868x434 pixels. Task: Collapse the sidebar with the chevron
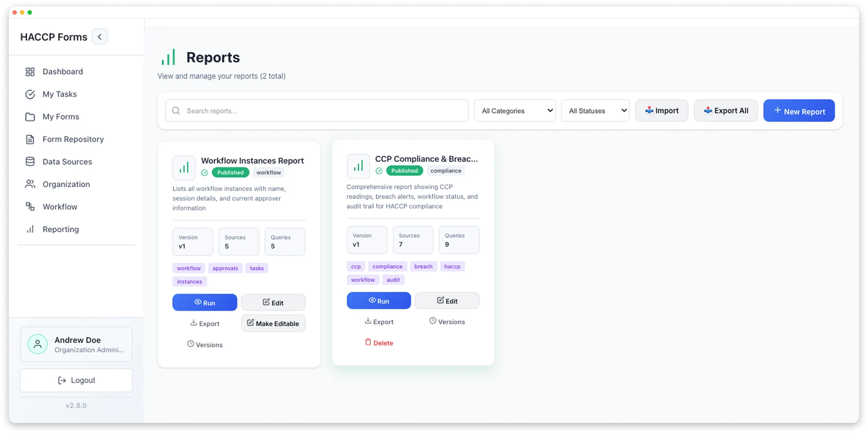[x=100, y=36]
